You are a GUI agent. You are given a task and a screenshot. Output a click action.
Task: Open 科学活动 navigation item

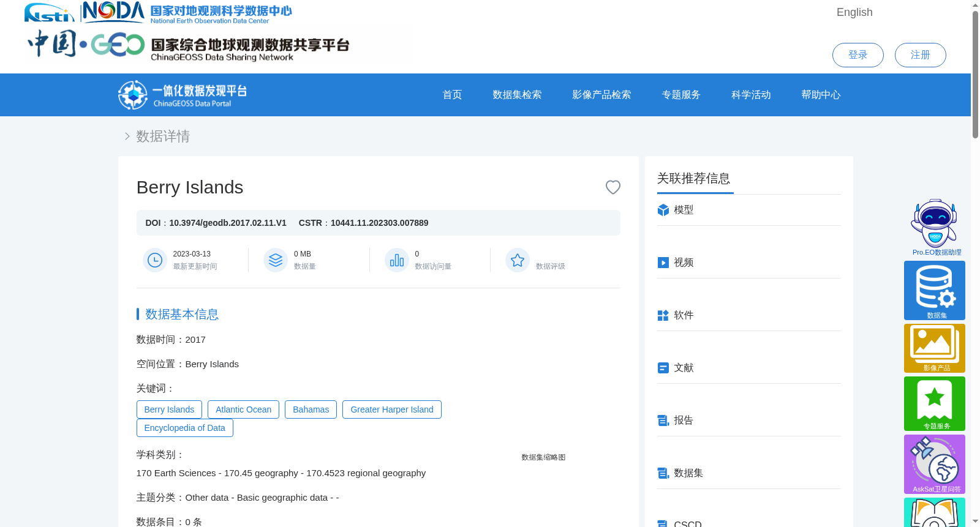(x=751, y=95)
